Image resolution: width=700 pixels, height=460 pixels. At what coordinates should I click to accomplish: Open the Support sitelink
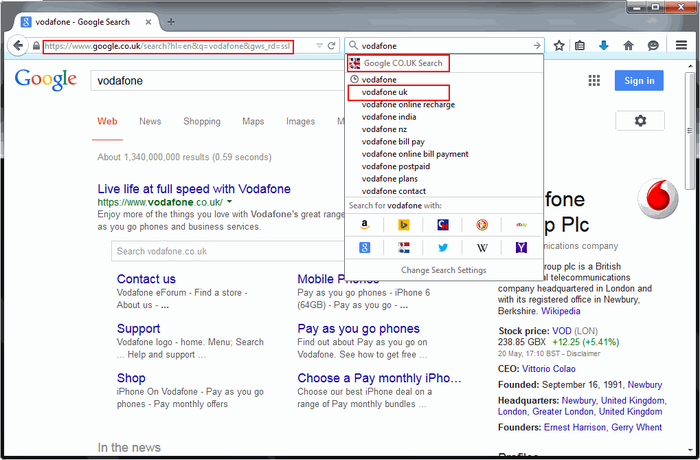[x=138, y=329]
